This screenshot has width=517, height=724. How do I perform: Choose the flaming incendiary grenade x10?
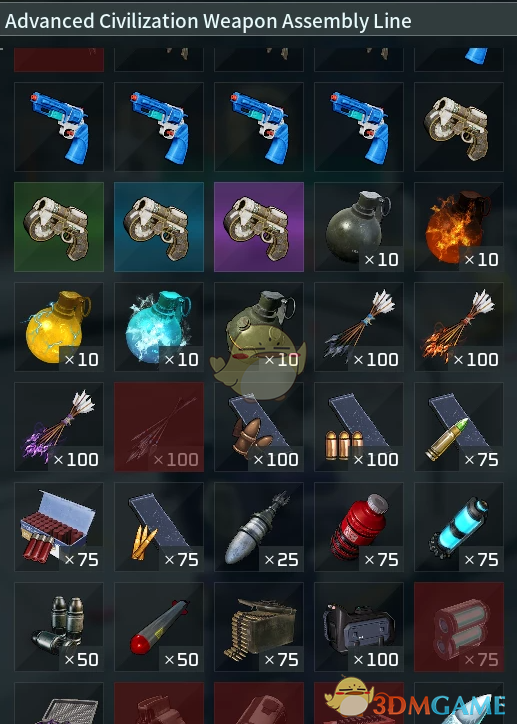coord(459,227)
